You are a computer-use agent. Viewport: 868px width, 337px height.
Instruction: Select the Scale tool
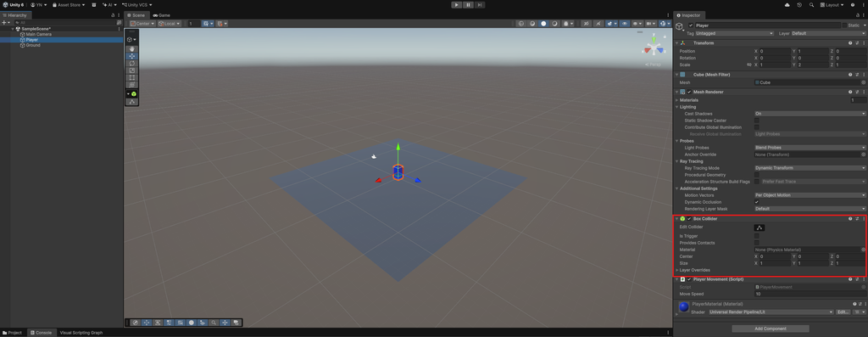point(131,71)
